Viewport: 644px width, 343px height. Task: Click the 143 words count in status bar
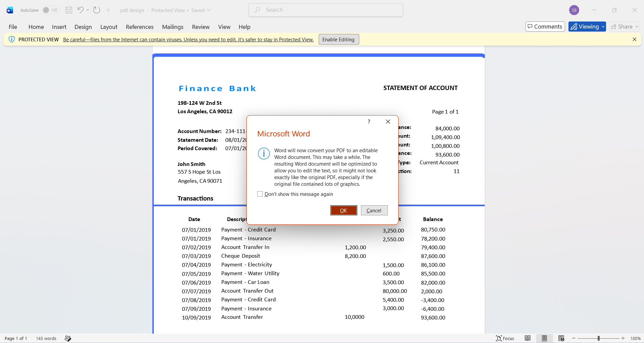[x=46, y=338]
